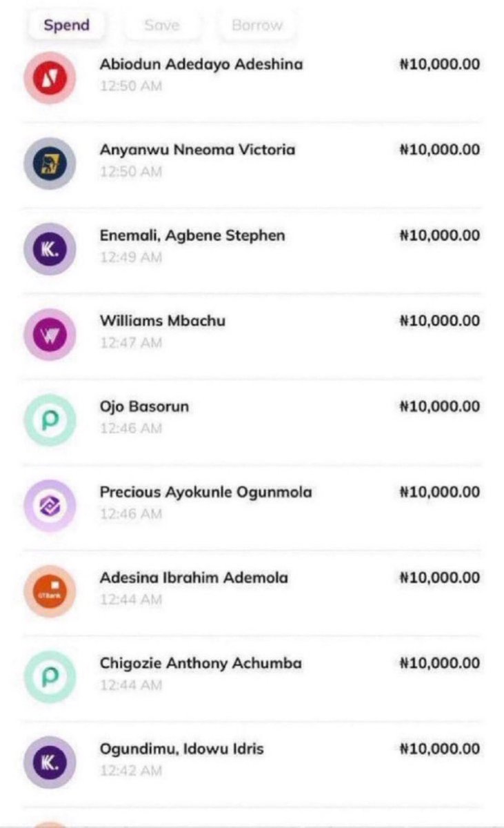Switch to the Borrow tab
This screenshot has width=504, height=828.
tap(257, 26)
